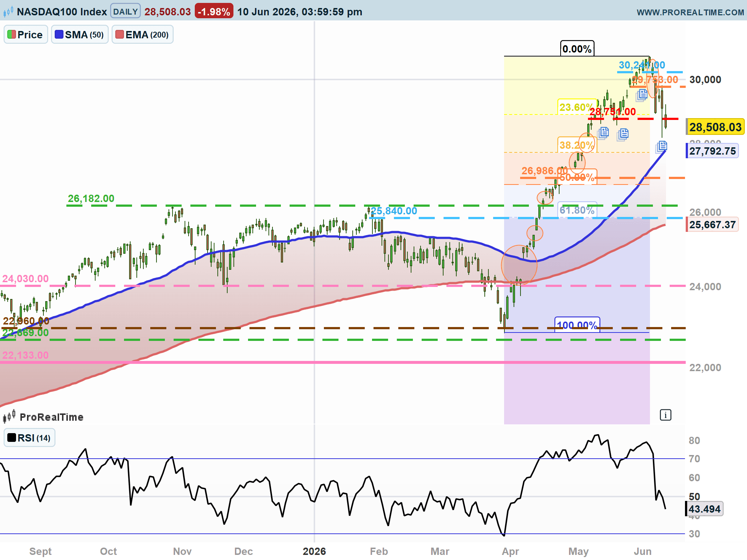
Task: Click the ProRealTime watermark text
Action: pyautogui.click(x=51, y=417)
